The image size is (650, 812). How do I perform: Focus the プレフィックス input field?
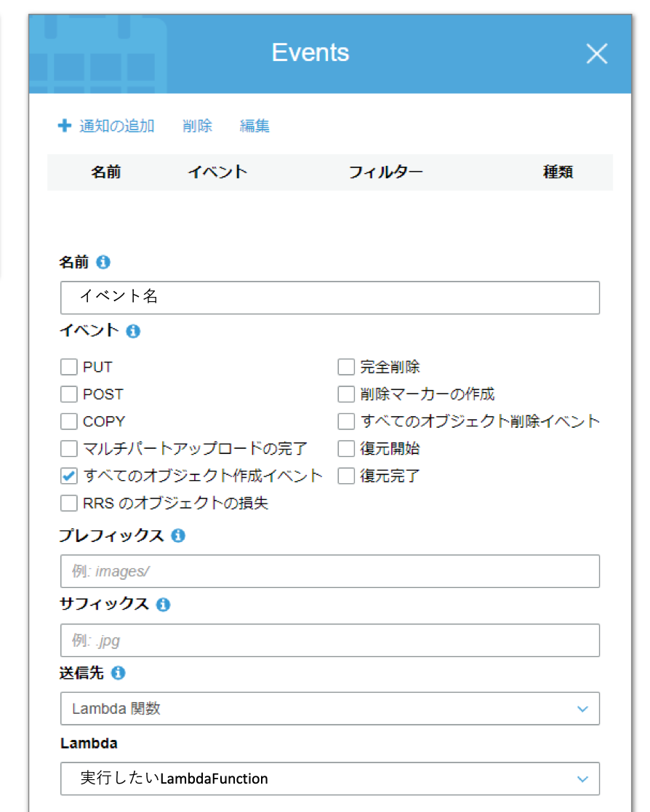[x=330, y=571]
